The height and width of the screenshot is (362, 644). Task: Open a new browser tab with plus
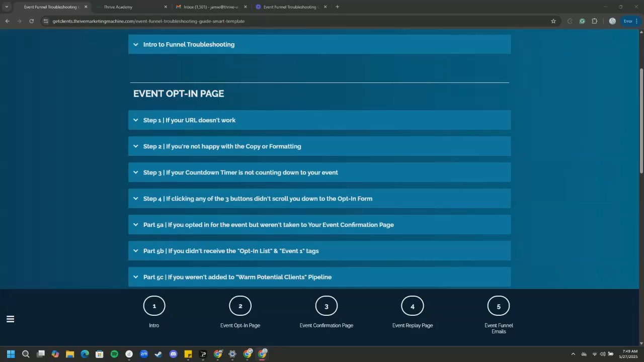tap(337, 7)
